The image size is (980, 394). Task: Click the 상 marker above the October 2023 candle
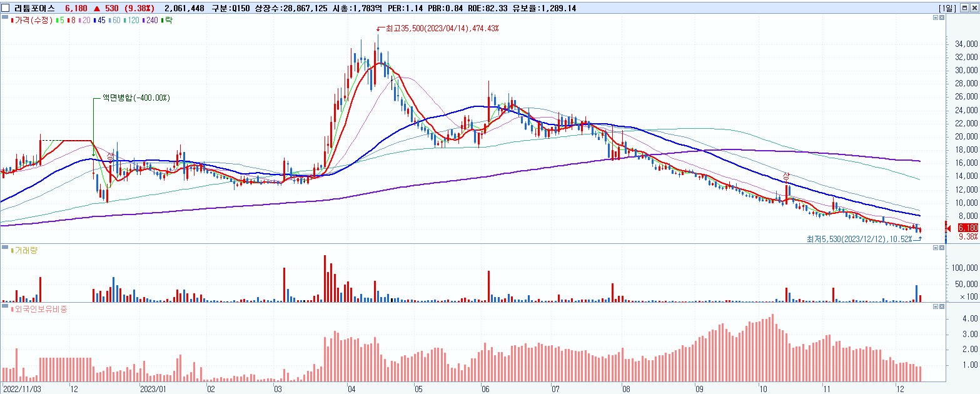tap(787, 176)
